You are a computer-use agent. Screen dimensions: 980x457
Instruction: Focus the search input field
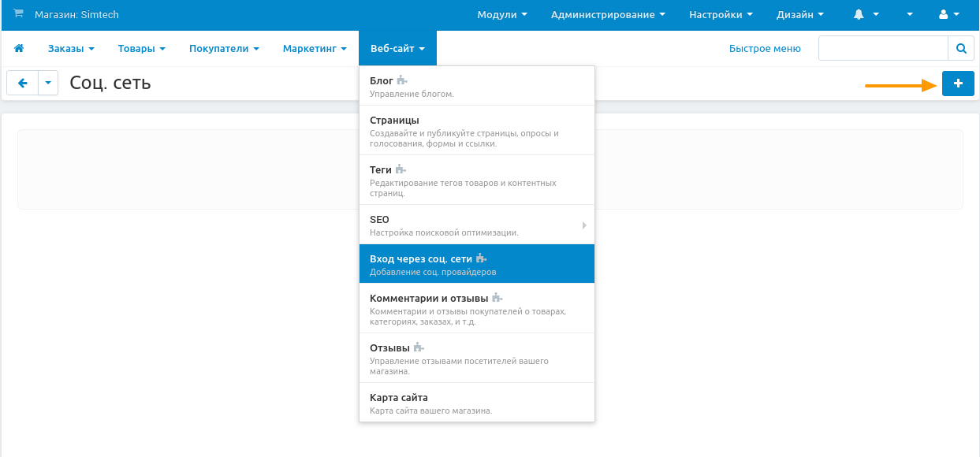coord(882,48)
